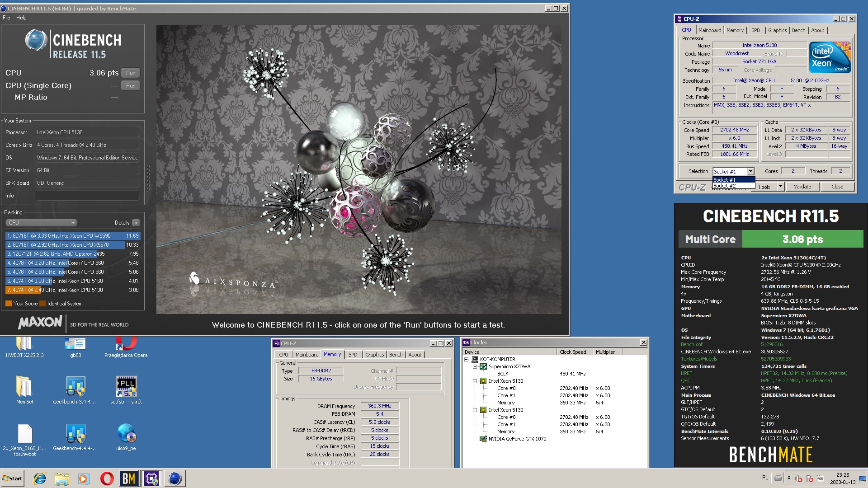868x488 pixels.
Task: Click the brown Identical System legend swatch
Action: click(42, 304)
